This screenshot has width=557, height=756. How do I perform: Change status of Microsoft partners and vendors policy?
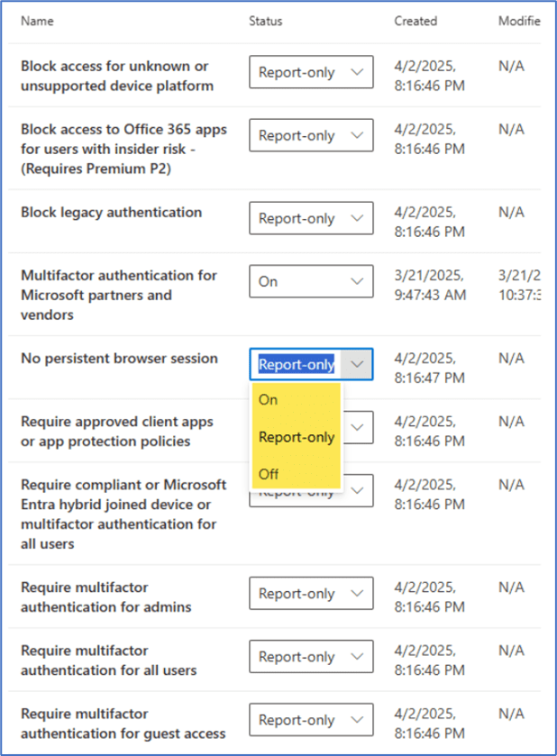tap(311, 281)
